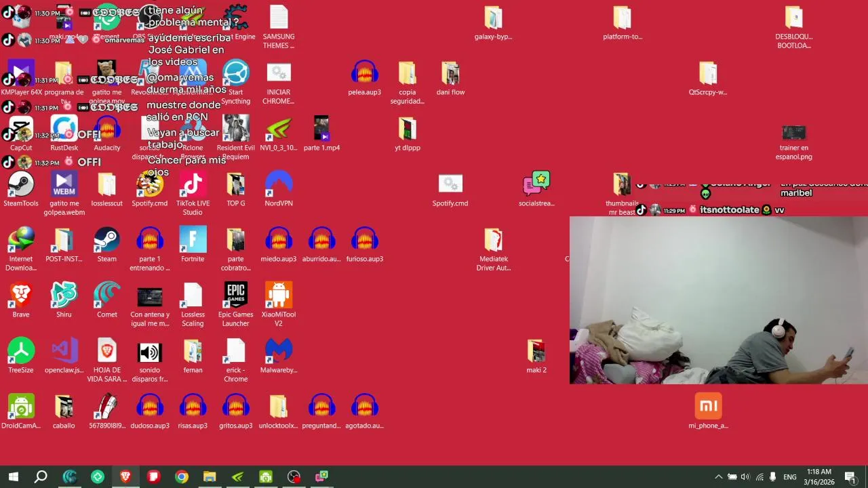Viewport: 868px width, 488px height.
Task: Open the unlocktoolx... folder
Action: coord(279,412)
